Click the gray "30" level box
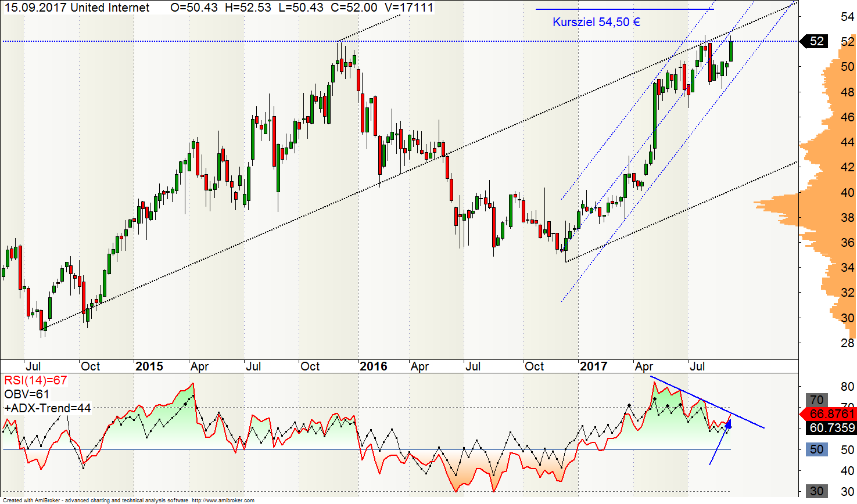Viewport: 857px width, 504px height. click(x=817, y=491)
